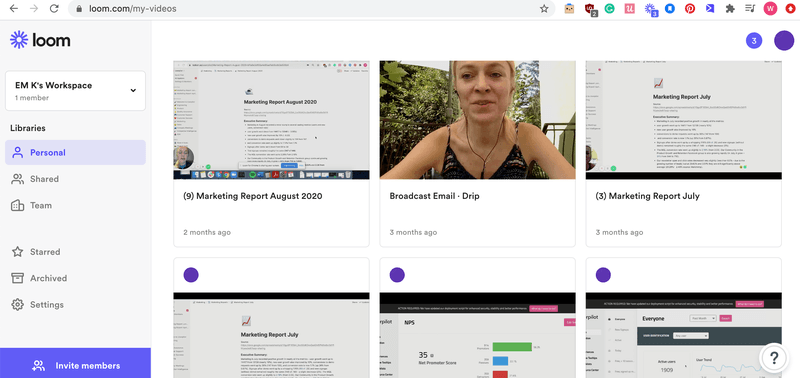800x378 pixels.
Task: Open the notifications badge showing 3
Action: [x=754, y=41]
